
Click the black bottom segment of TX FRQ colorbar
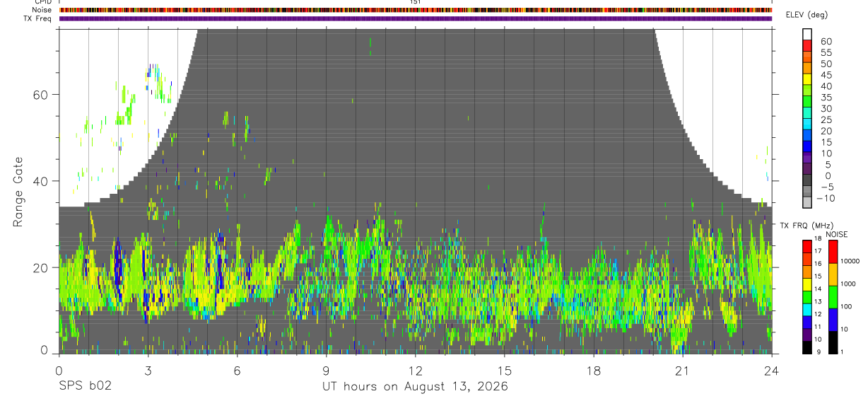[x=807, y=347]
